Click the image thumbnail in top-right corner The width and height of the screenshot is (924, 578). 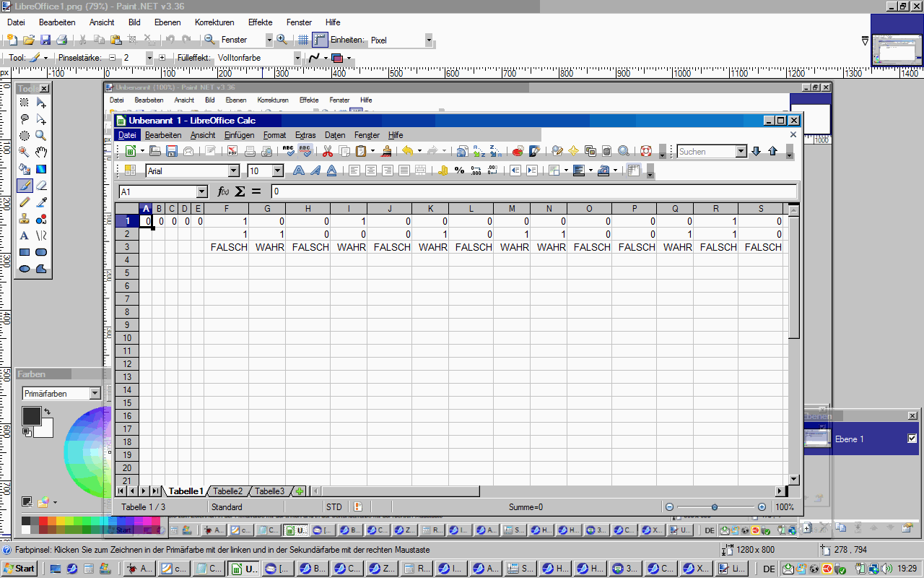point(897,51)
